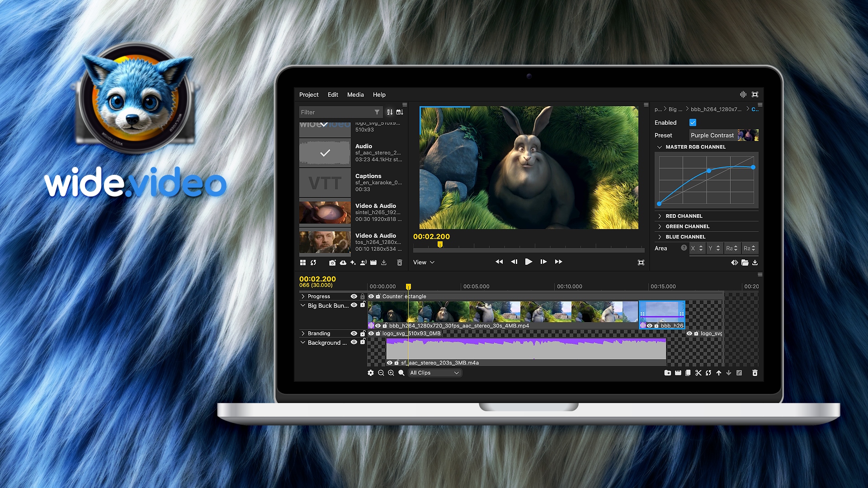Enable the fullscreen preview icon
This screenshot has width=868, height=488.
tap(755, 94)
